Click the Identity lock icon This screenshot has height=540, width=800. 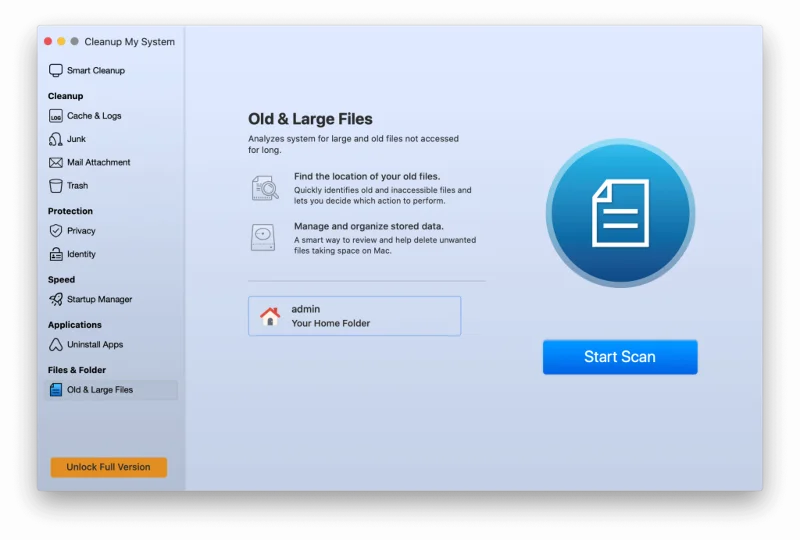pyautogui.click(x=56, y=254)
